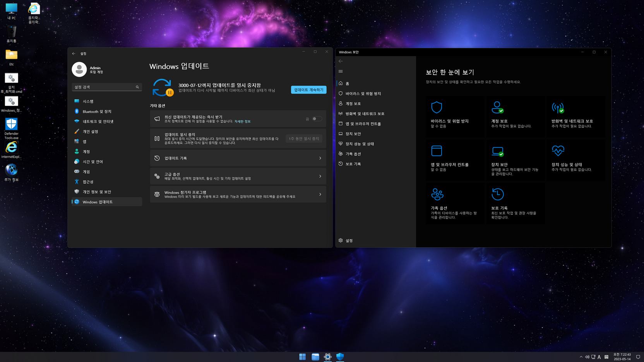Select 개인 정보 및 보안 in the Settings sidebar
The image size is (644, 362).
[107, 192]
